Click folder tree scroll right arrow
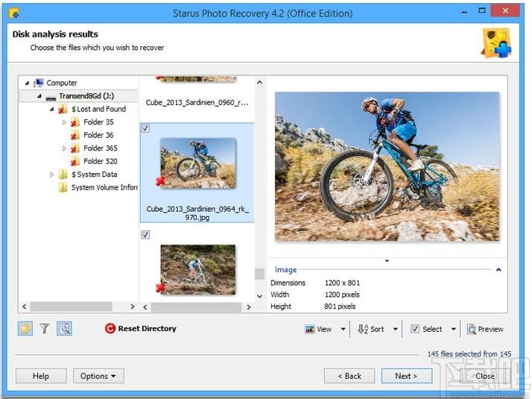This screenshot has width=532, height=399. pyautogui.click(x=133, y=307)
